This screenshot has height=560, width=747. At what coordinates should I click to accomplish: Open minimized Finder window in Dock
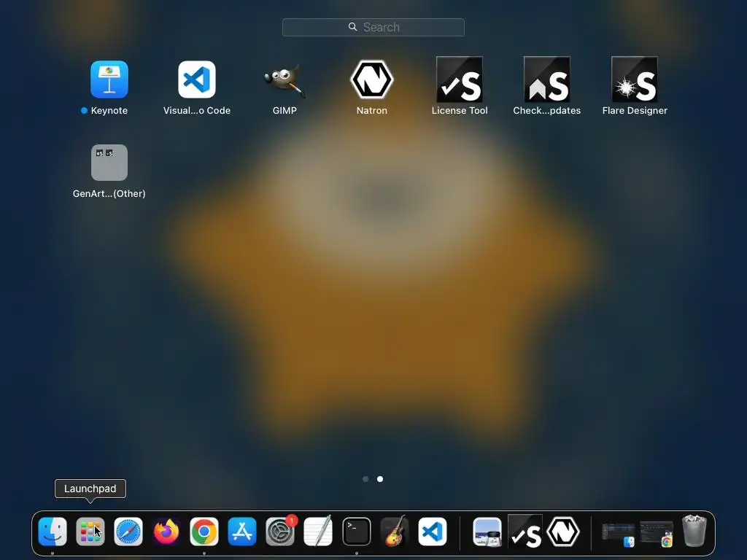coord(618,533)
